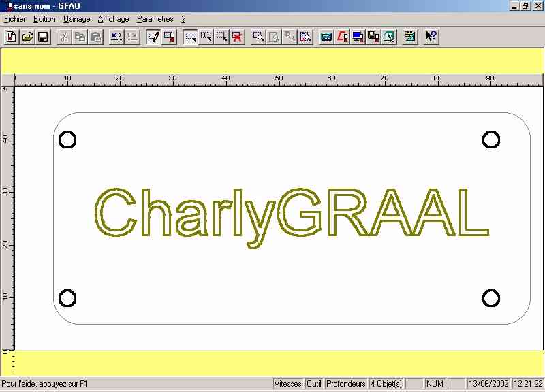Cut the selection with the scissors icon

[x=64, y=37]
